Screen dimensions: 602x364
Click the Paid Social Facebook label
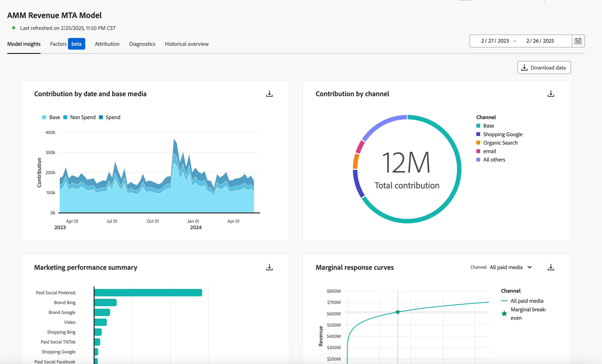point(55,361)
